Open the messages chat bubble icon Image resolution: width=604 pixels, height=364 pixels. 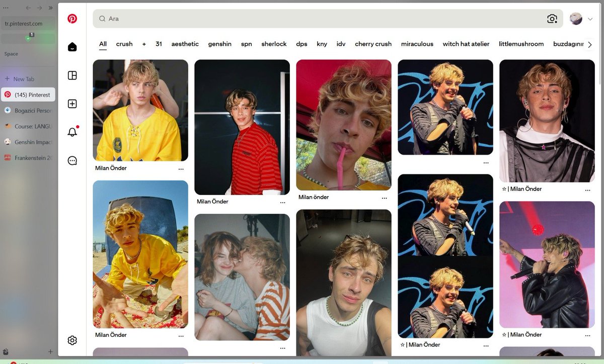point(72,160)
